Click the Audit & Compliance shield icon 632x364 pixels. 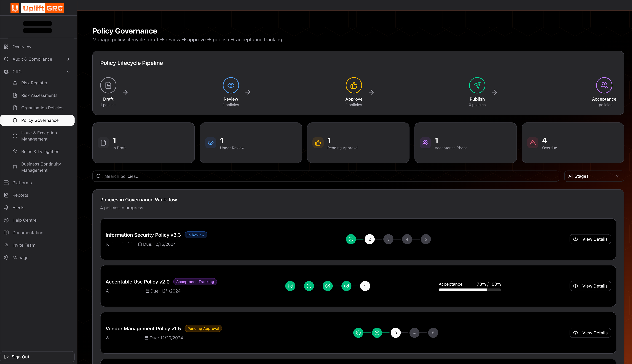6,59
